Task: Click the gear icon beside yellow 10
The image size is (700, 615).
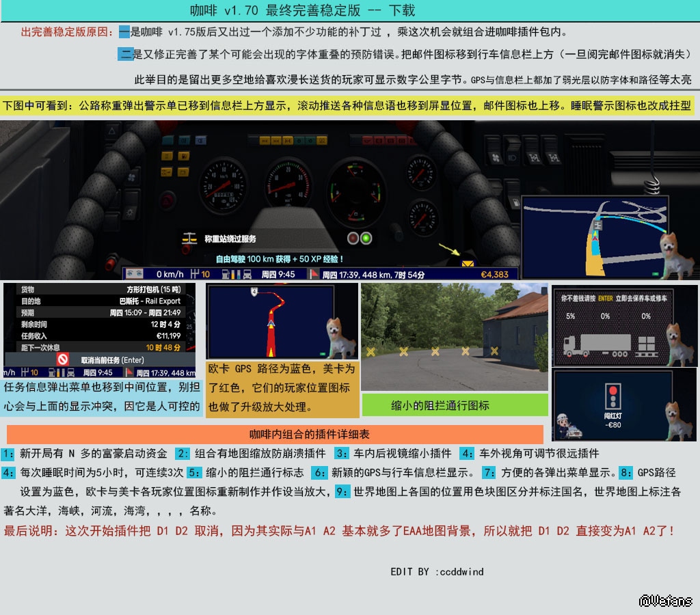Action: coord(195,274)
